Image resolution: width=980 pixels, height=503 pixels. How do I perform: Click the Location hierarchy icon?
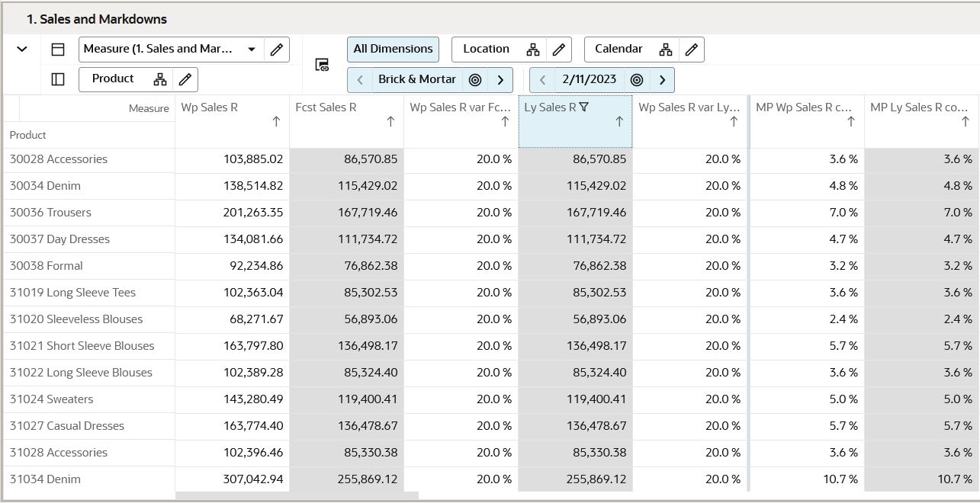533,49
